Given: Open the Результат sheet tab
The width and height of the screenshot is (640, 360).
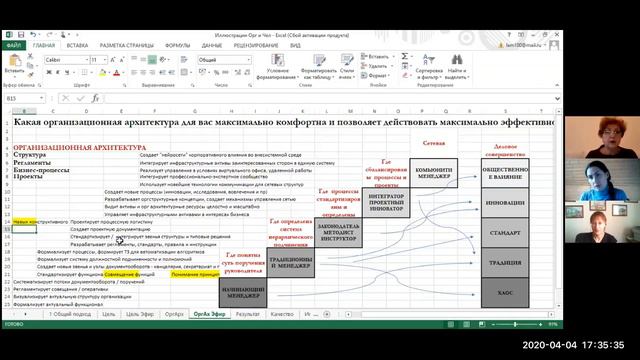Looking at the screenshot, I should [248, 314].
